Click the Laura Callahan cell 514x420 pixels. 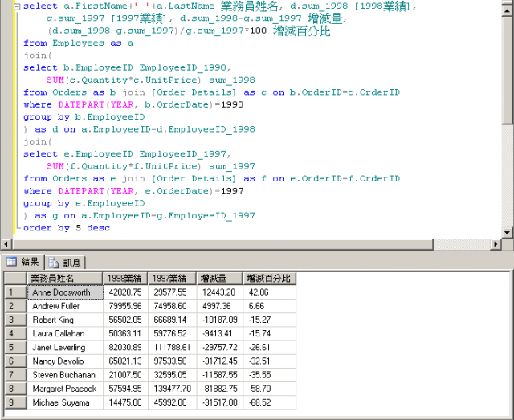point(65,333)
